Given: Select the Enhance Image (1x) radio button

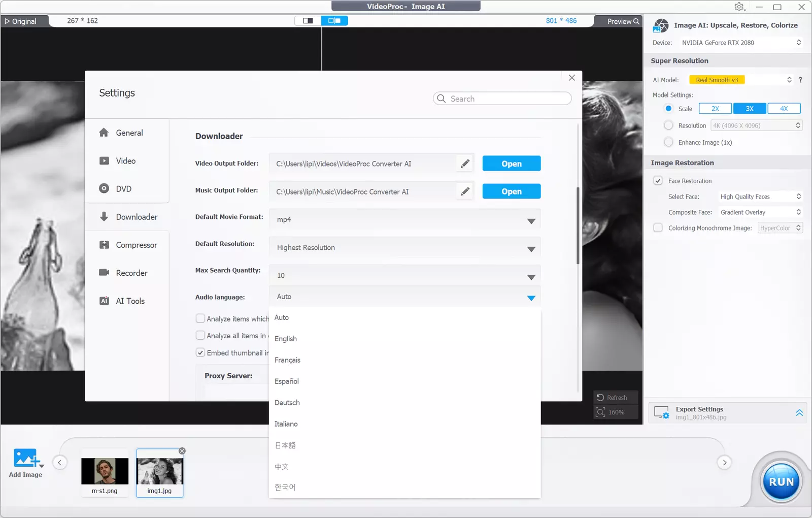Looking at the screenshot, I should point(669,142).
